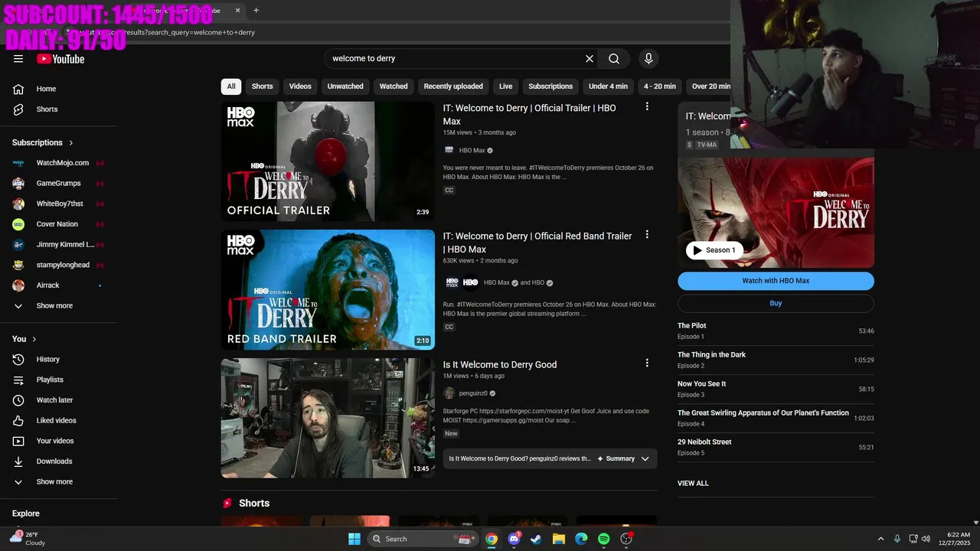
Task: Open Steam from the taskbar
Action: click(x=536, y=539)
